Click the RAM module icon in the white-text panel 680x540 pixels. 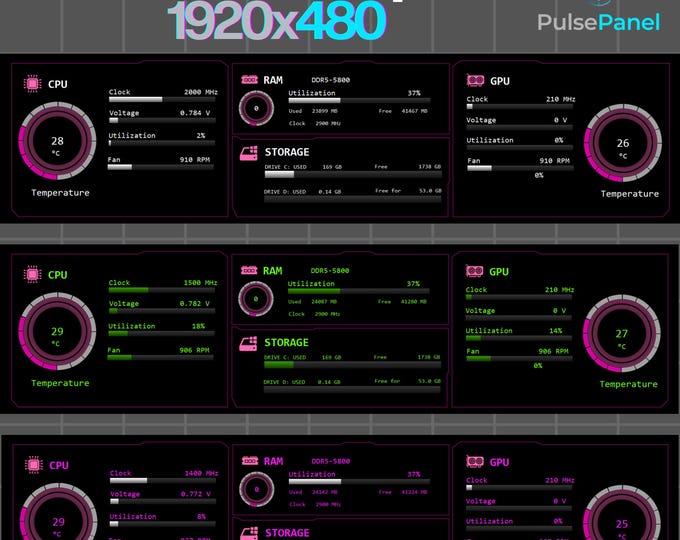click(249, 80)
